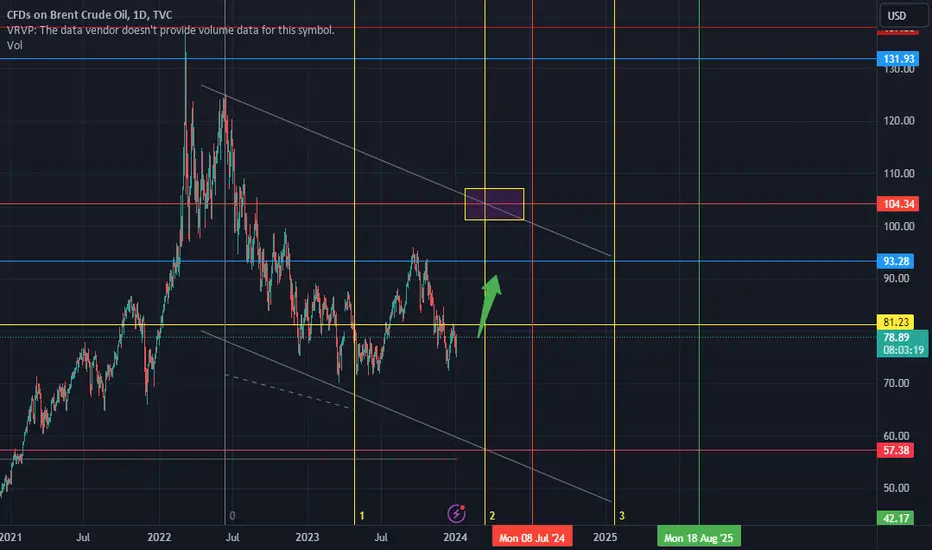Select the Vol indicator label
The height and width of the screenshot is (550, 932).
coord(14,45)
